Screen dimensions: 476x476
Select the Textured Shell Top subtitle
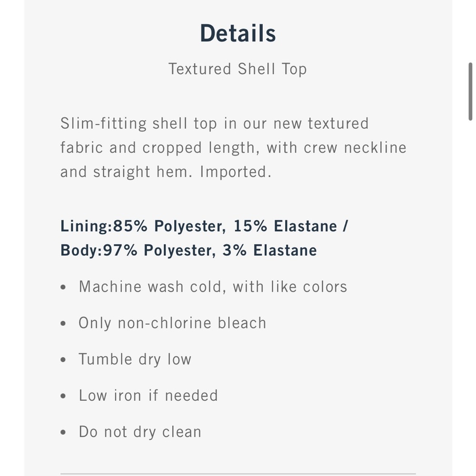pyautogui.click(x=238, y=69)
